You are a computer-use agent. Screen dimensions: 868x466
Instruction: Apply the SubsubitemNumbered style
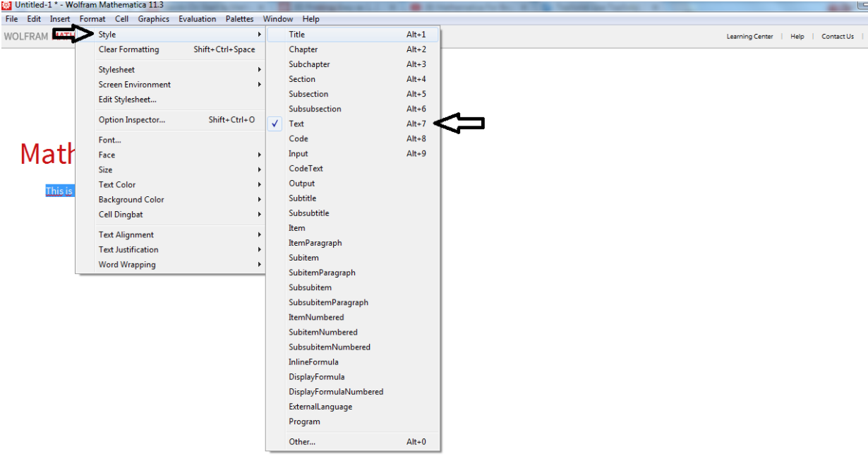353,347
